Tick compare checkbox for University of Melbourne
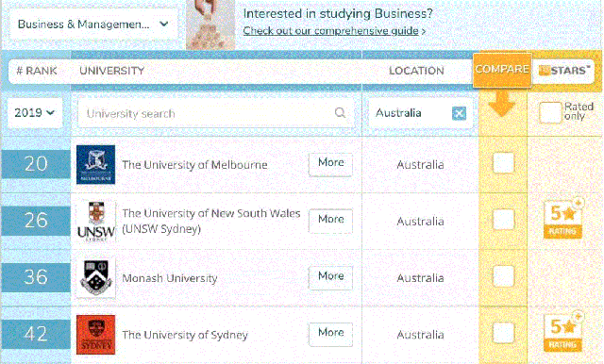 503,163
